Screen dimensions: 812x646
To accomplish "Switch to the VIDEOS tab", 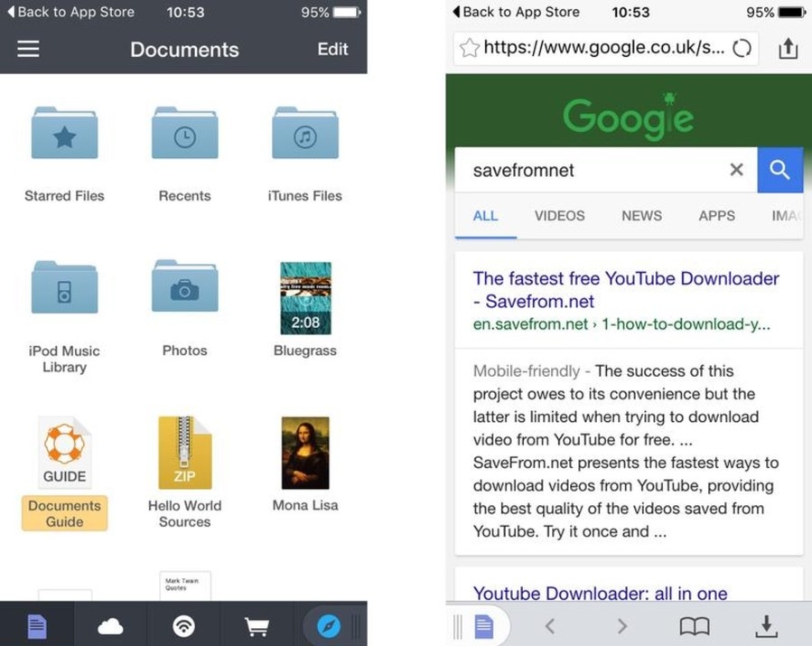I will click(x=560, y=216).
